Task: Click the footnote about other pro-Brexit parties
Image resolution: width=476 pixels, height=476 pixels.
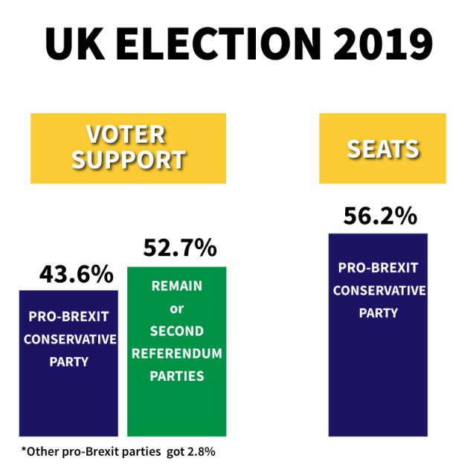Action: tap(118, 451)
